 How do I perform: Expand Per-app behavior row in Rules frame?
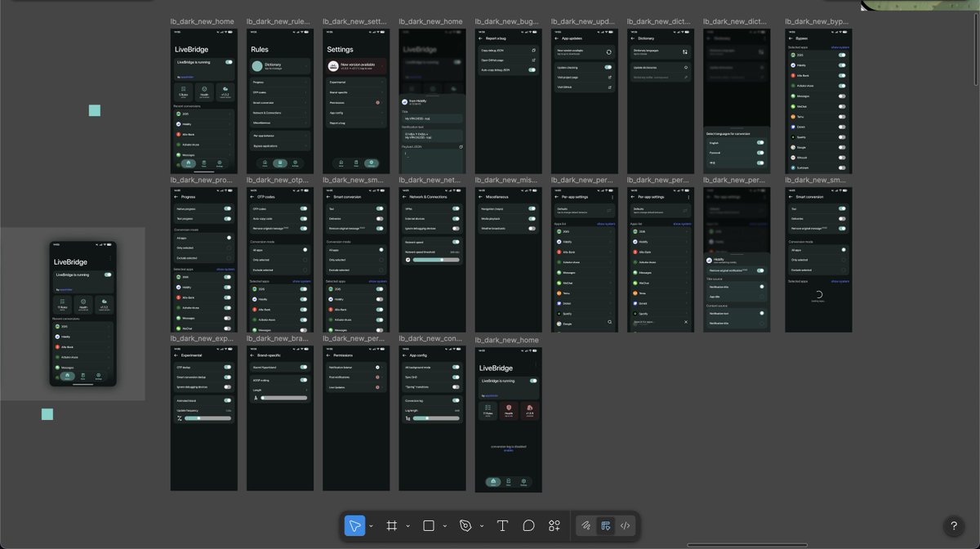click(x=280, y=135)
